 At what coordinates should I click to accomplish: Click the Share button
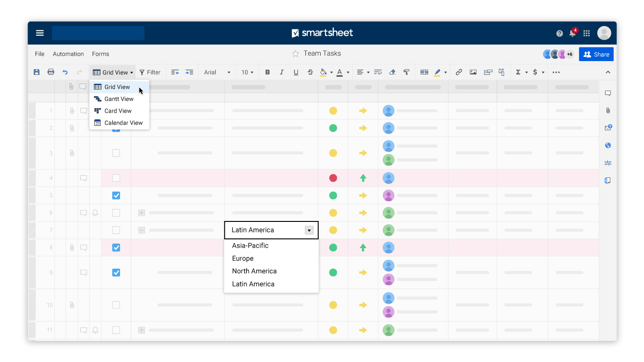(596, 54)
